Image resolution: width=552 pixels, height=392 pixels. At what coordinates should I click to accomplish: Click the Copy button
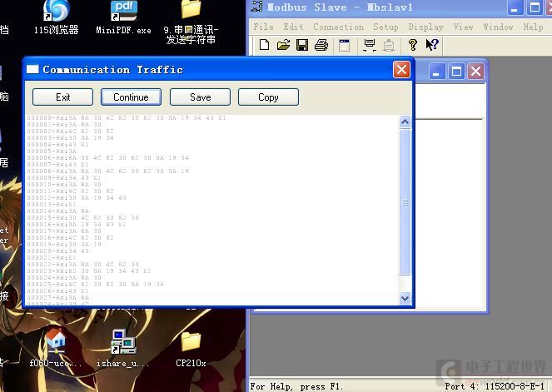tap(268, 97)
